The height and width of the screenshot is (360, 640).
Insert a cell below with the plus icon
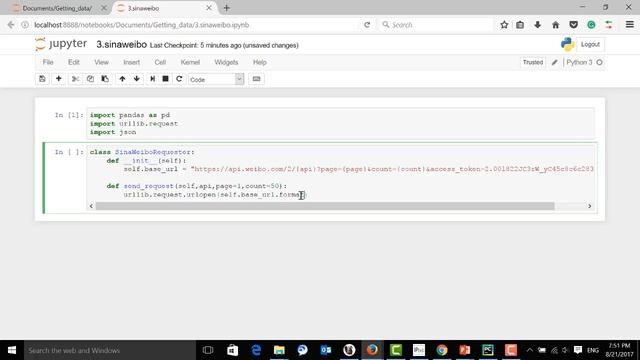[x=58, y=79]
